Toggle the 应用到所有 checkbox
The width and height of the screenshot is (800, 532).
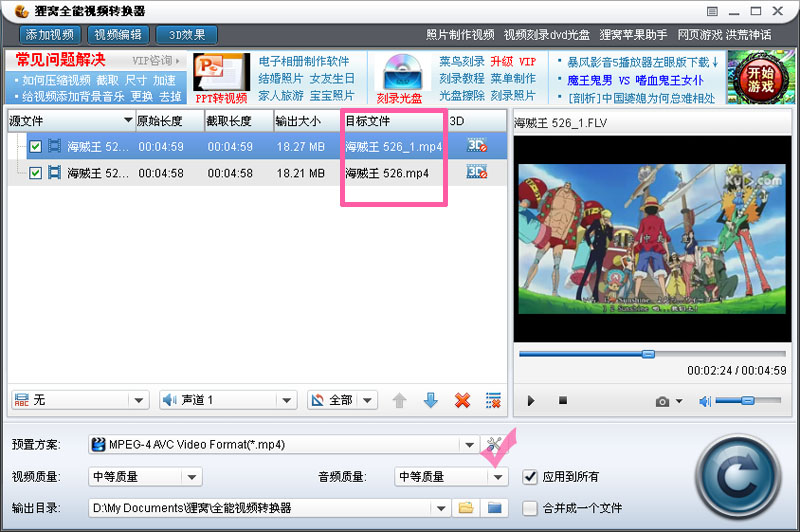(x=530, y=477)
